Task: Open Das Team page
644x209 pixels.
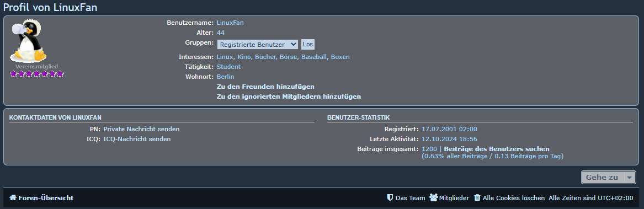Action: (411, 198)
